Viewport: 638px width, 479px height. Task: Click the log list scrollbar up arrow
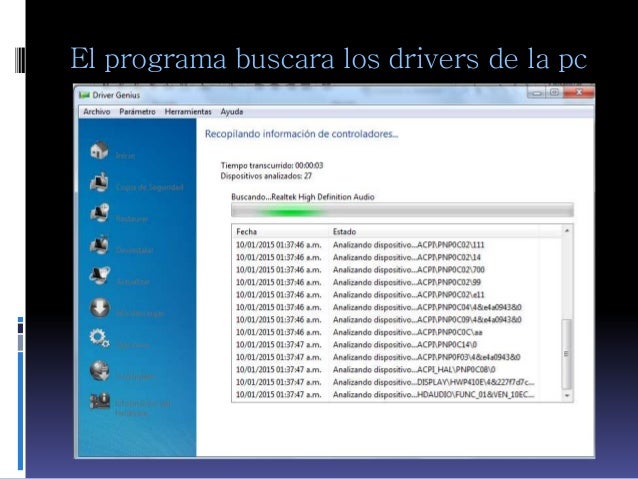pos(567,231)
